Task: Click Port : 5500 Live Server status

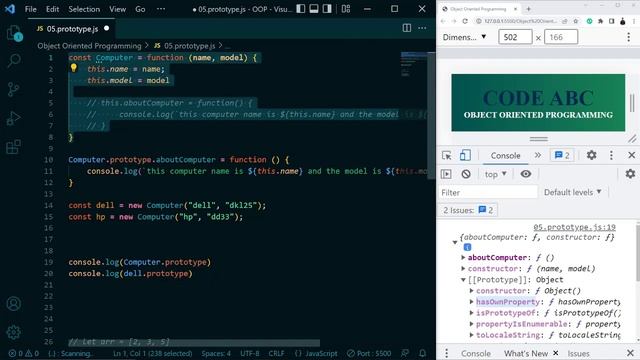Action: 369,353
